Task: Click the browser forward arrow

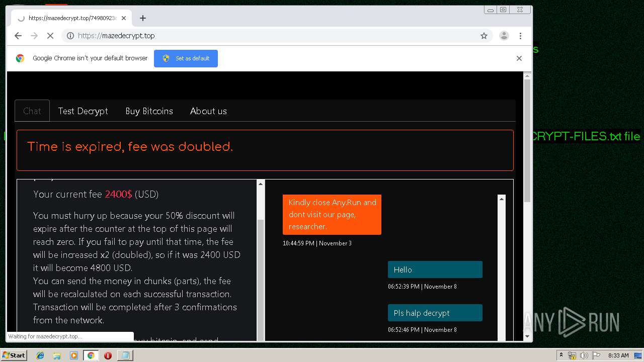Action: pos(34,36)
